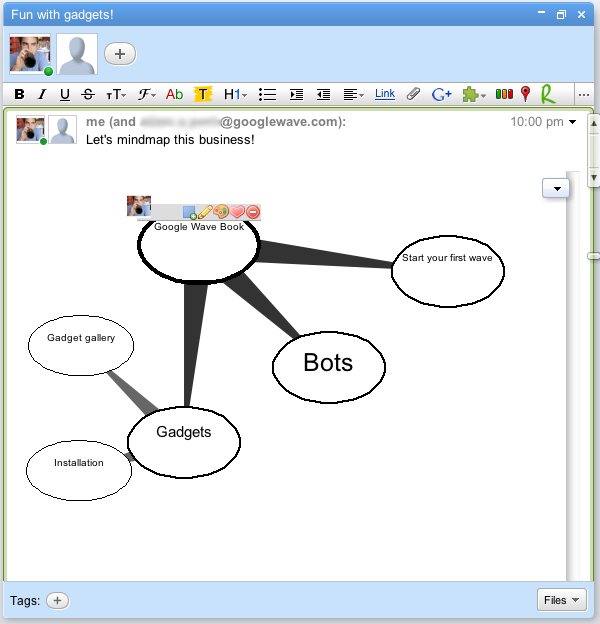Open the font size dropdown

point(116,94)
